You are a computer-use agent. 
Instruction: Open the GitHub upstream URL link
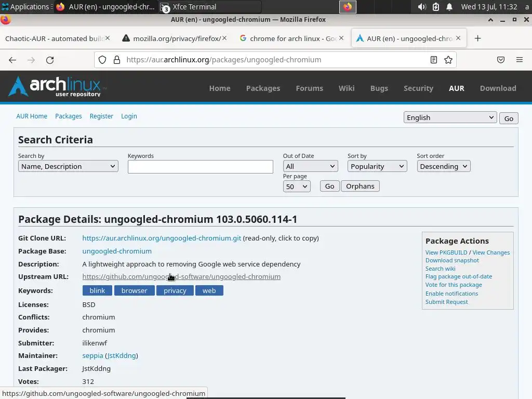pyautogui.click(x=181, y=276)
